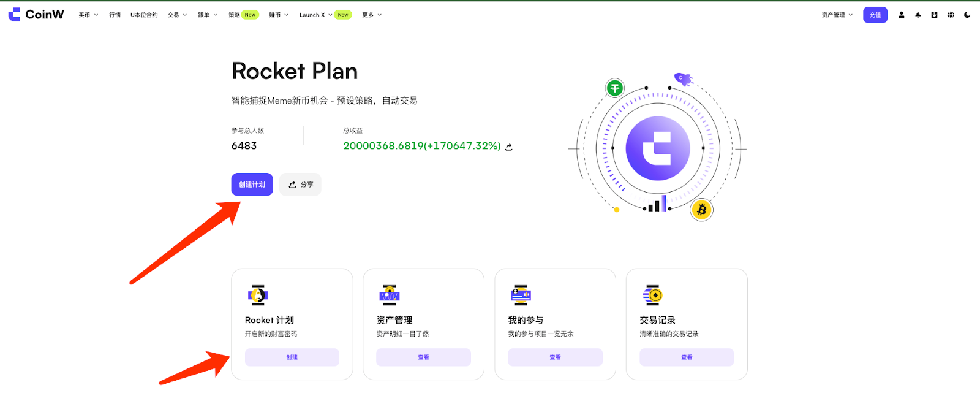
Task: Open the 行情 menu item
Action: [x=115, y=15]
